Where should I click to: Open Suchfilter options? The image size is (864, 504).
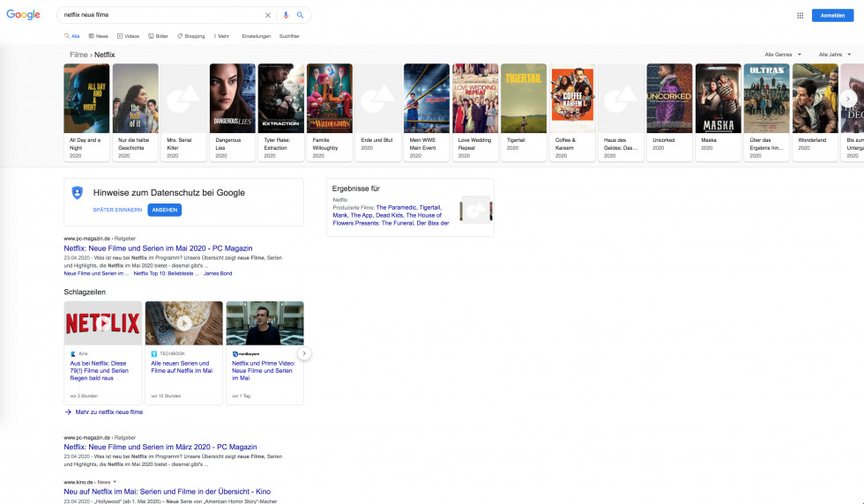(x=289, y=36)
